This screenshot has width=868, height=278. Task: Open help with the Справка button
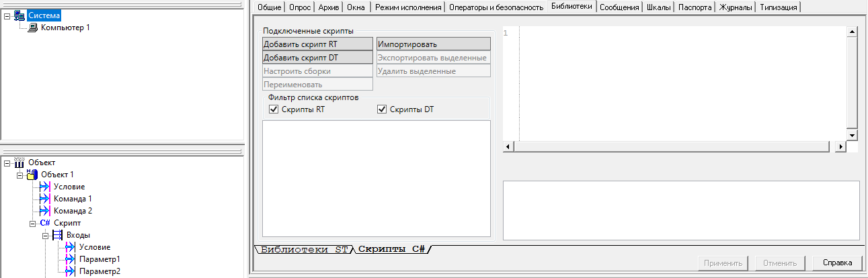click(x=837, y=263)
